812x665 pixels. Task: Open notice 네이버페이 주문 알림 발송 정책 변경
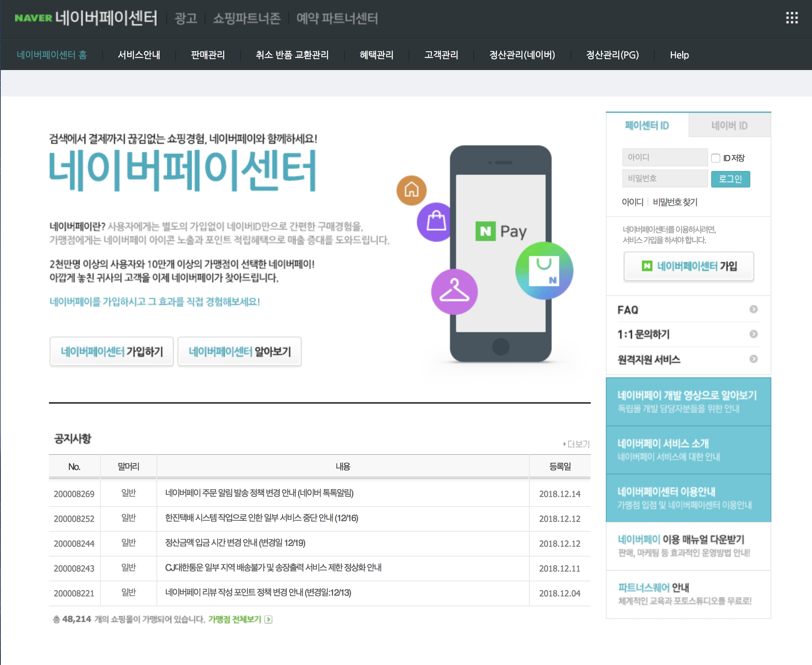coord(259,493)
